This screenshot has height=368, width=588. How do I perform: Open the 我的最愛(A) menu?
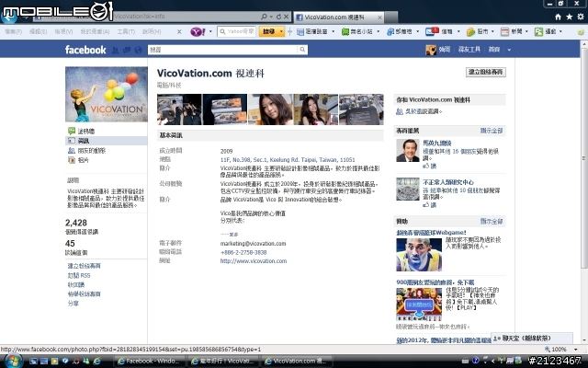[x=95, y=31]
